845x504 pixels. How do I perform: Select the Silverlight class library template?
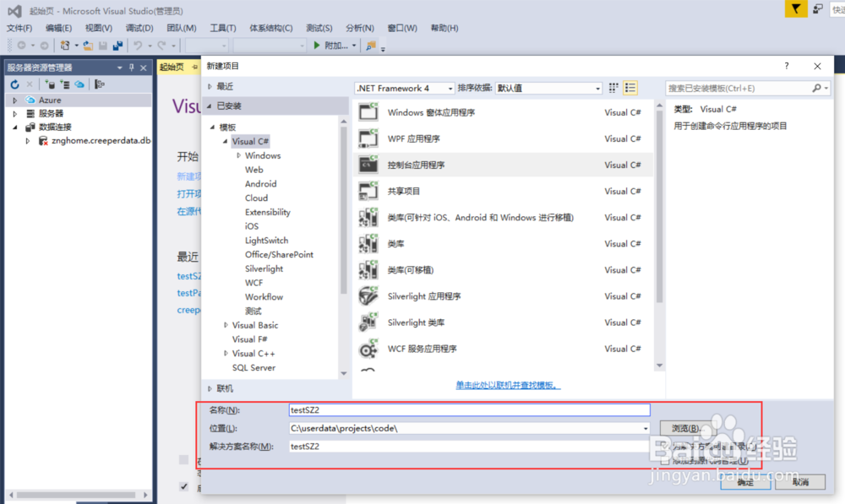503,322
